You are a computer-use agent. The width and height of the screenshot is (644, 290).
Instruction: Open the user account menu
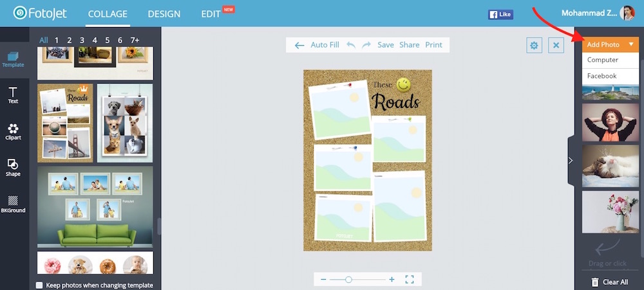click(589, 13)
